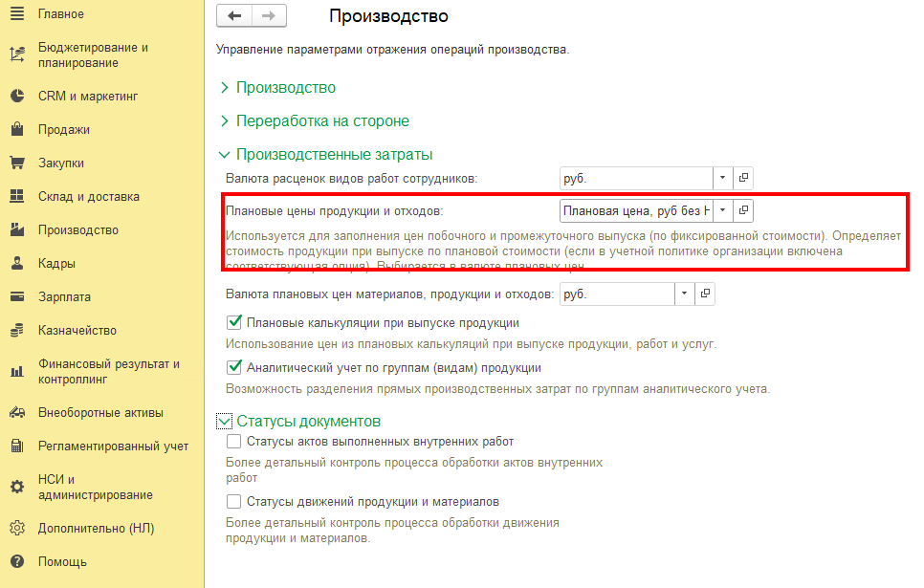Open Бюджетирование и планирование section
The width and height of the screenshot is (924, 588).
[x=93, y=54]
